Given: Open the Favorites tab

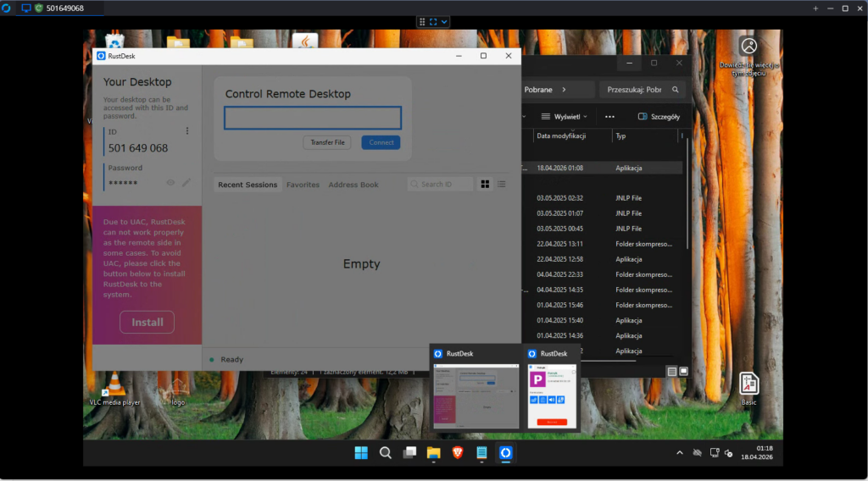Looking at the screenshot, I should click(303, 185).
